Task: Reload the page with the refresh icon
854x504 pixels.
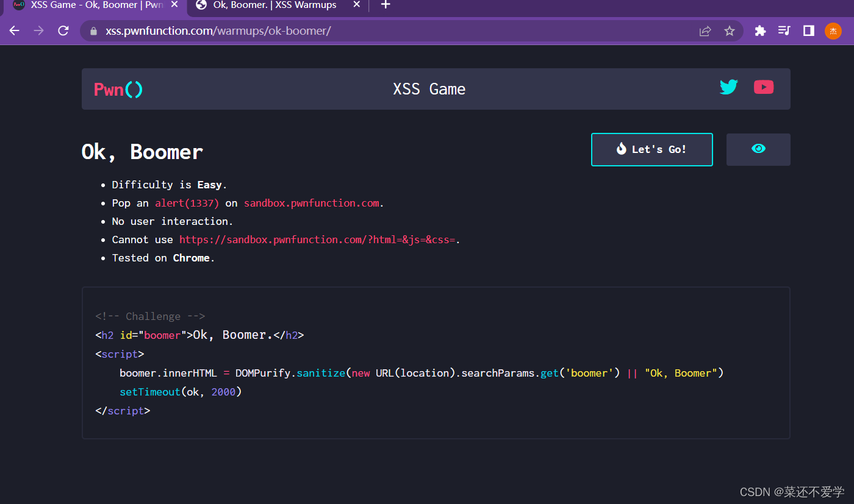Action: [63, 30]
